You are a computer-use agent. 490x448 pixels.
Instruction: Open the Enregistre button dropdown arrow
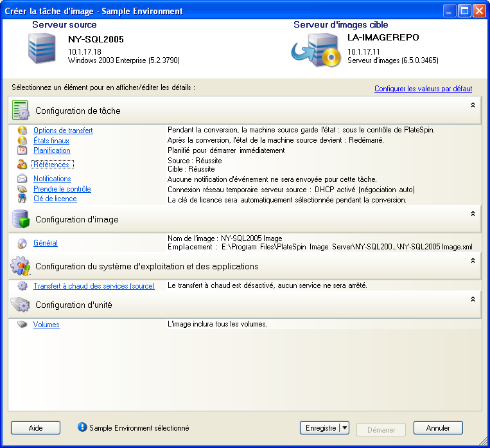click(x=344, y=427)
